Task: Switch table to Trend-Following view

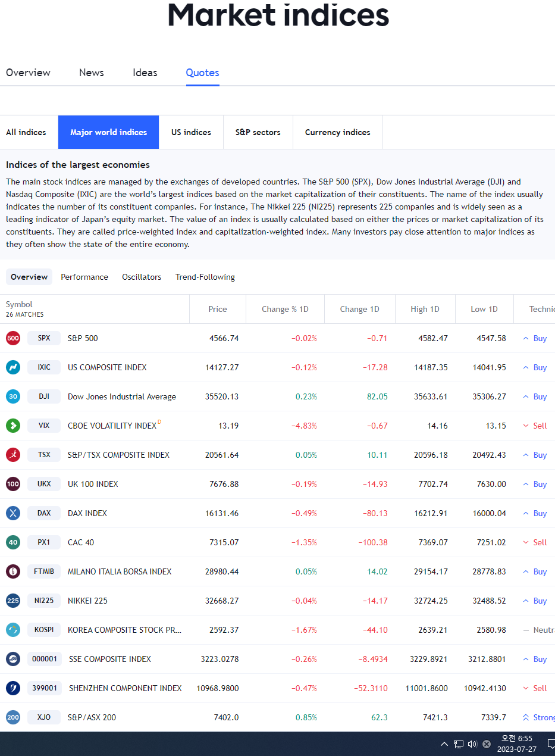Action: pyautogui.click(x=205, y=277)
